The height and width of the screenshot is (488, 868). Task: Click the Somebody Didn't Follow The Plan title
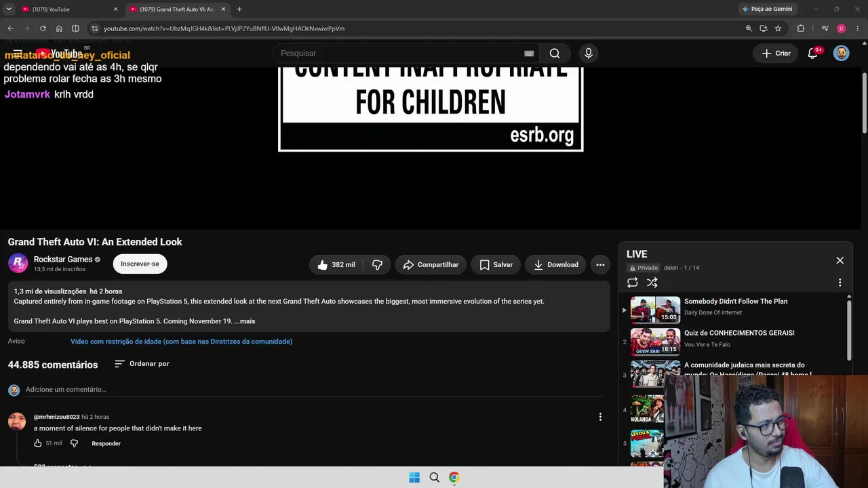pos(736,302)
